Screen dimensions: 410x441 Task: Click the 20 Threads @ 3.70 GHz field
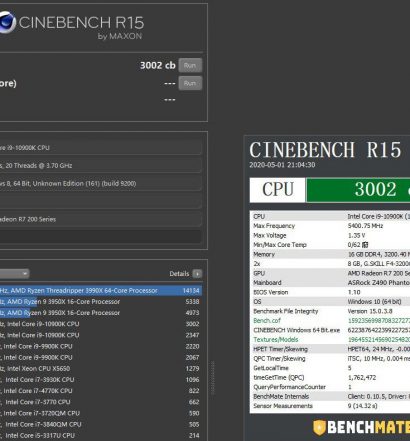(x=101, y=165)
